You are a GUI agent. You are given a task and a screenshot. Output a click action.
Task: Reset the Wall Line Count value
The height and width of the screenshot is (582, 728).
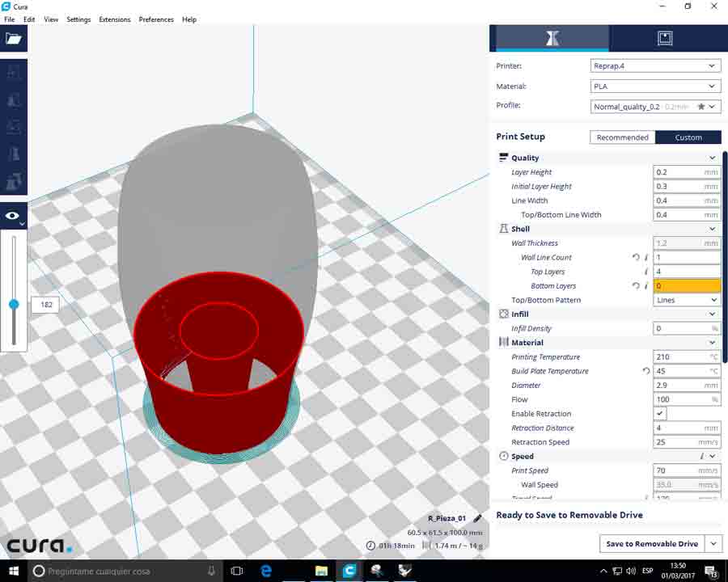pos(636,258)
